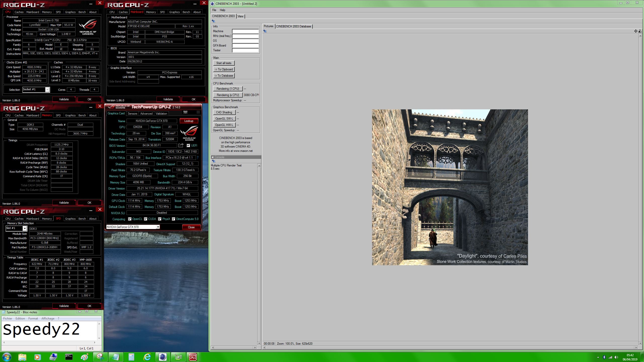
Task: Open the GPU-Z hamburger menu icon
Action: click(198, 112)
